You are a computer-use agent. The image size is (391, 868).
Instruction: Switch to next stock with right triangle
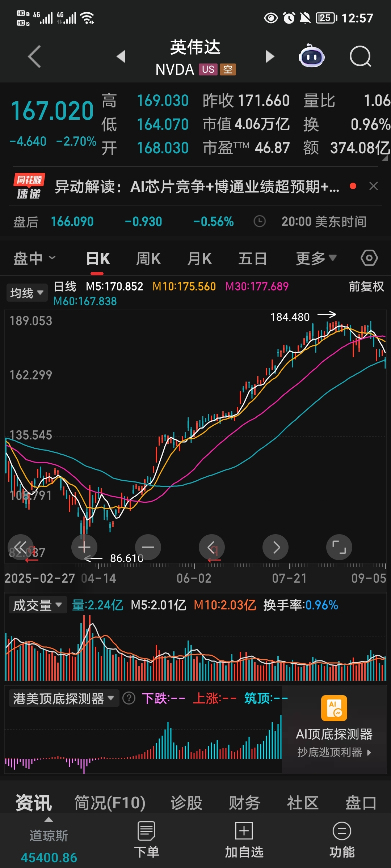(270, 56)
